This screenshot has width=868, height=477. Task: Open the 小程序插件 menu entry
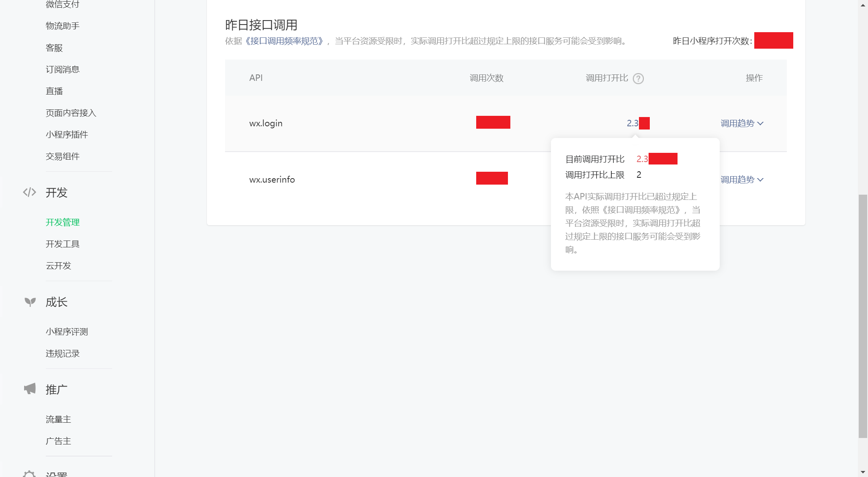67,134
